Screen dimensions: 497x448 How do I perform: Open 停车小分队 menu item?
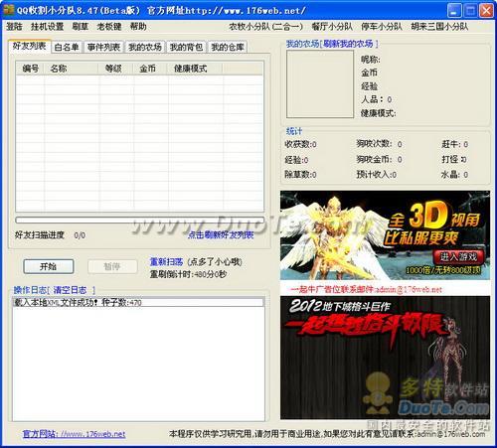pos(382,27)
